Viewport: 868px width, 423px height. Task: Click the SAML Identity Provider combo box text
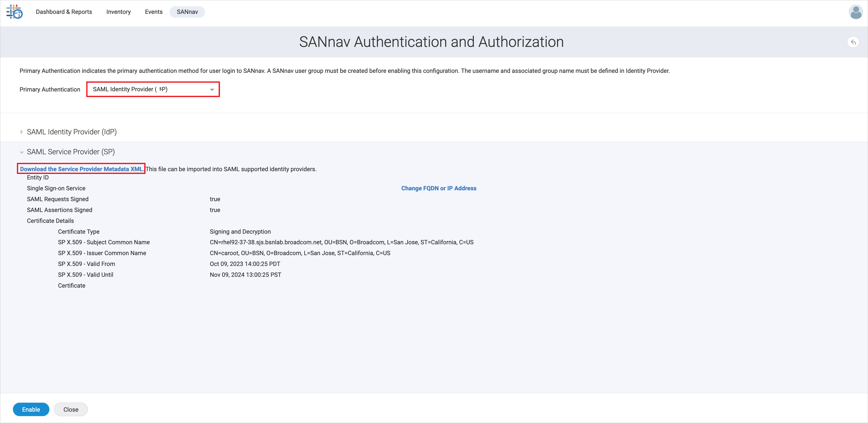130,89
